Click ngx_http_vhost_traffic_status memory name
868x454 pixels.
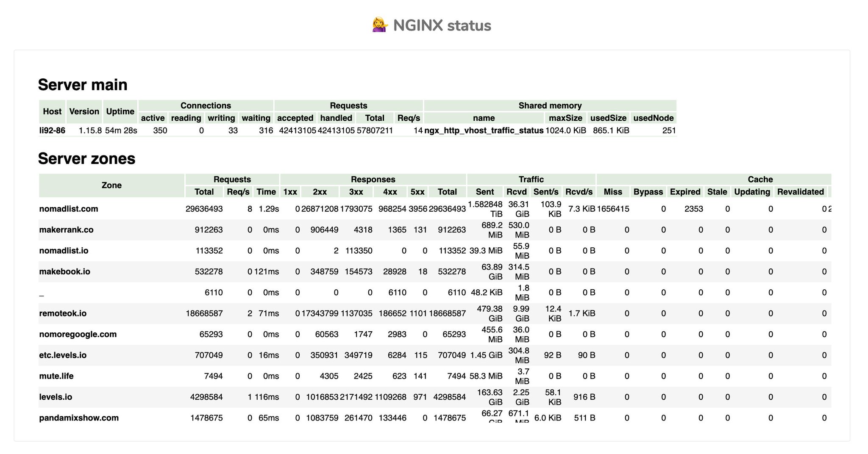(484, 130)
